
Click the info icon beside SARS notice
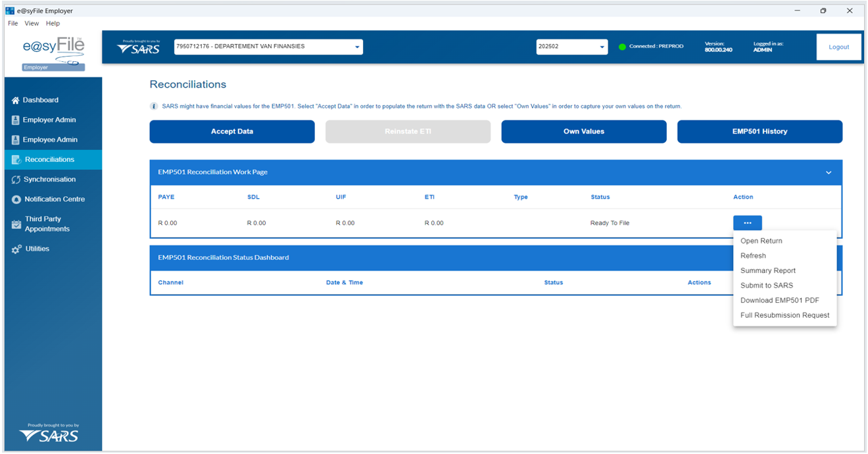point(154,107)
